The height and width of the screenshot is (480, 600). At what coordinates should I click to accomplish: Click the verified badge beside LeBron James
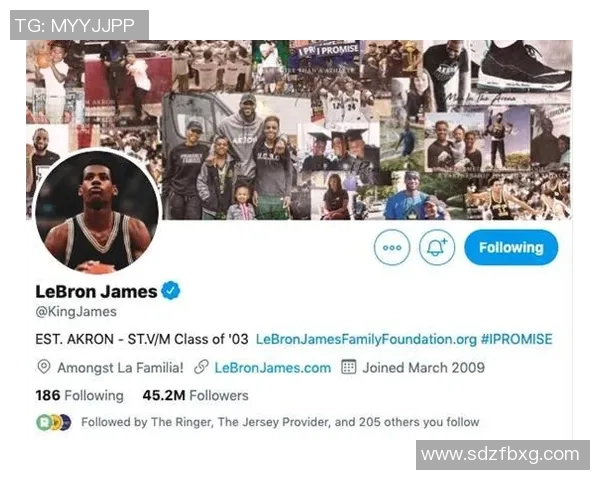171,291
